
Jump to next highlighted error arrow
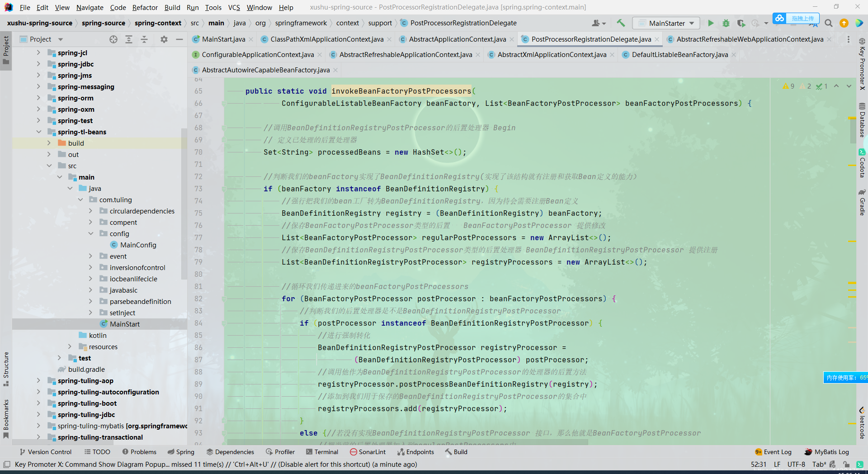click(849, 86)
